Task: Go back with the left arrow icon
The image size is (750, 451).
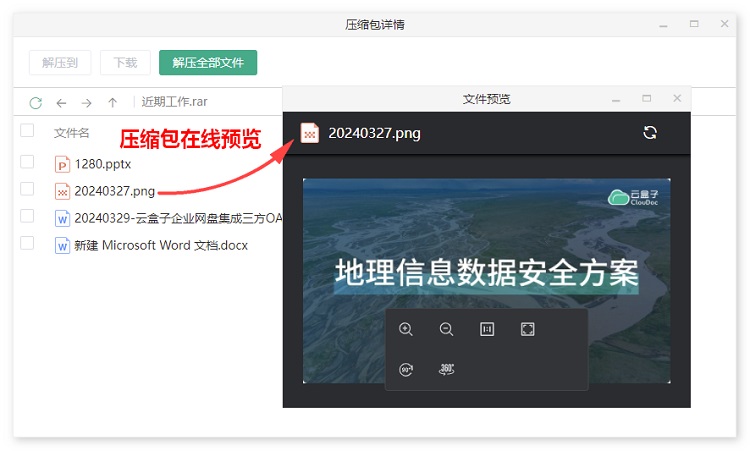Action: tap(61, 103)
